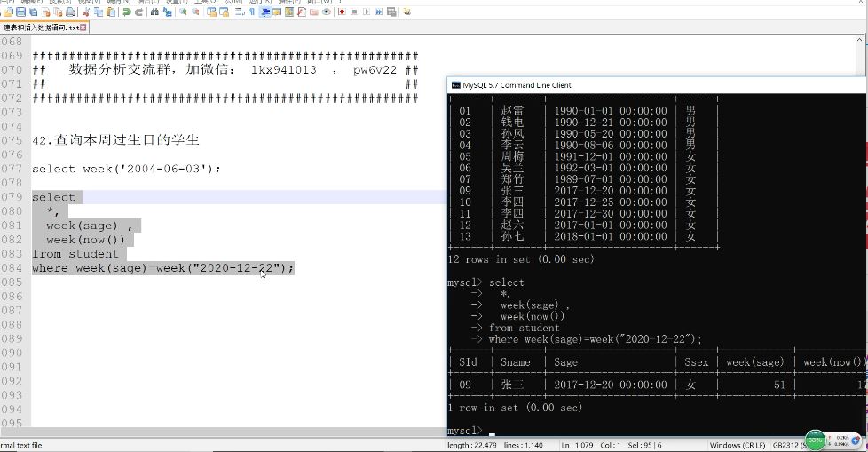The width and height of the screenshot is (868, 452).
Task: Zoom in using the toolbar magnifier icon
Action: pos(183,12)
